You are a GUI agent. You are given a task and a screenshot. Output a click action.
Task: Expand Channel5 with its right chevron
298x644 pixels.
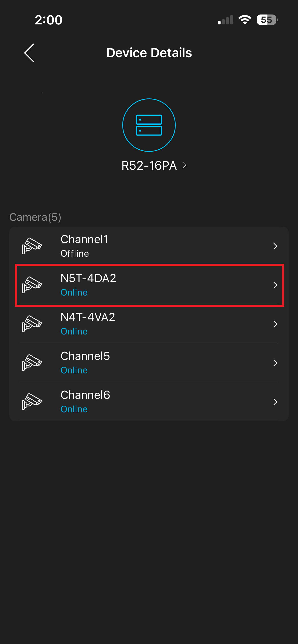(x=275, y=363)
